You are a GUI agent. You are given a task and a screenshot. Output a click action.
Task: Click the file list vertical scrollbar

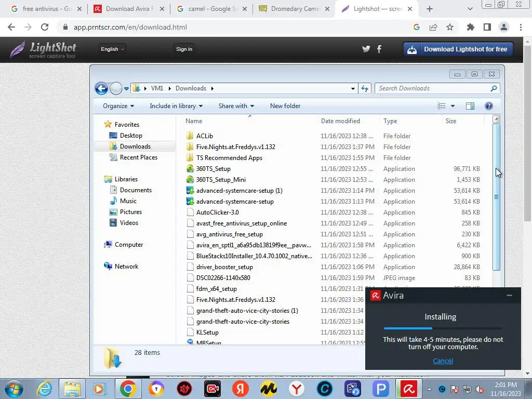tap(496, 197)
